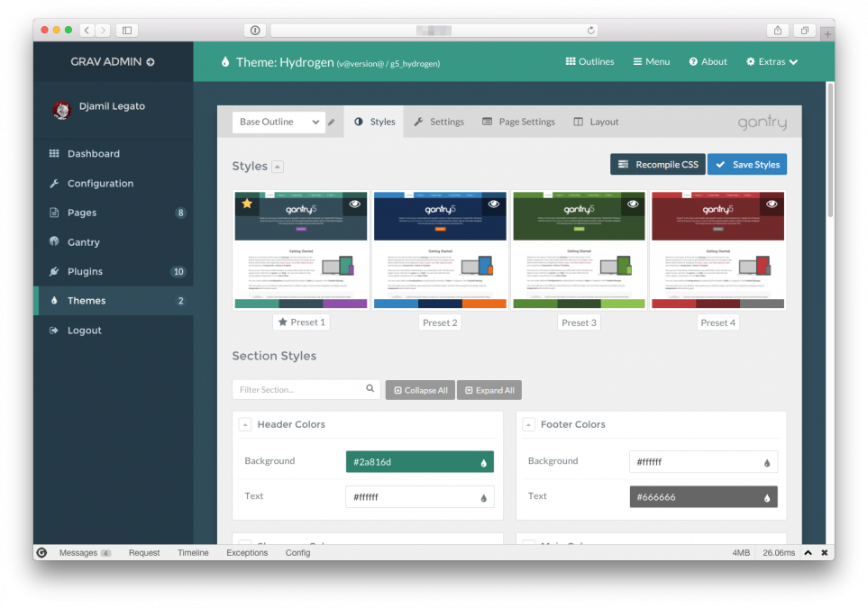Click the reader/privacy icon left of address bar
Image resolution: width=868 pixels, height=608 pixels.
point(255,31)
